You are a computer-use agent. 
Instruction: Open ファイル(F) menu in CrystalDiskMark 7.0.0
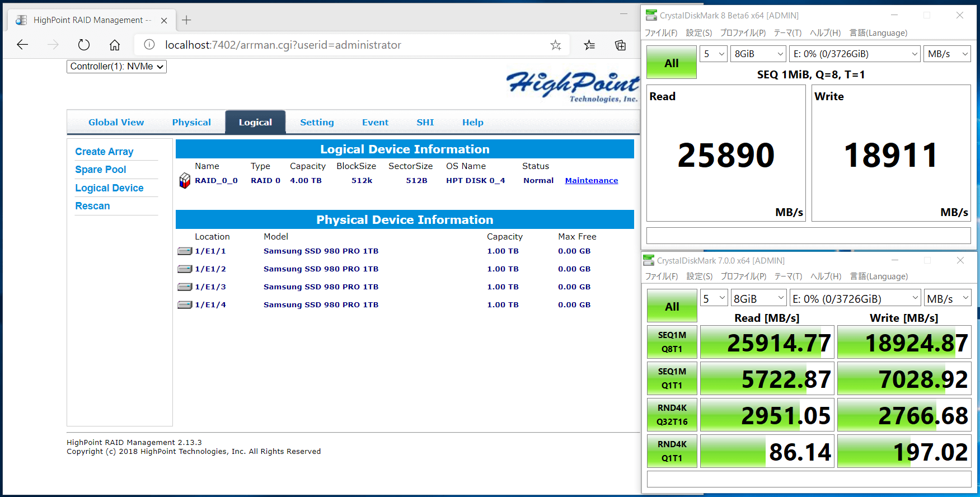(662, 276)
